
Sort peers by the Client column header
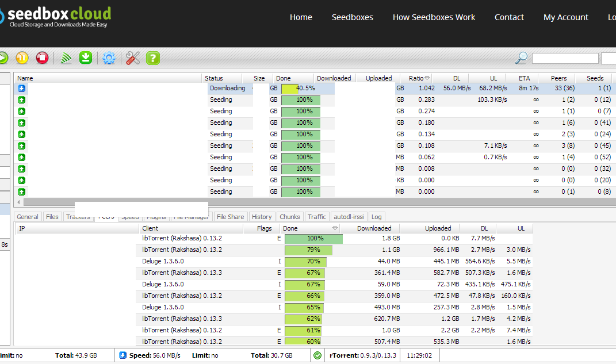pos(192,228)
